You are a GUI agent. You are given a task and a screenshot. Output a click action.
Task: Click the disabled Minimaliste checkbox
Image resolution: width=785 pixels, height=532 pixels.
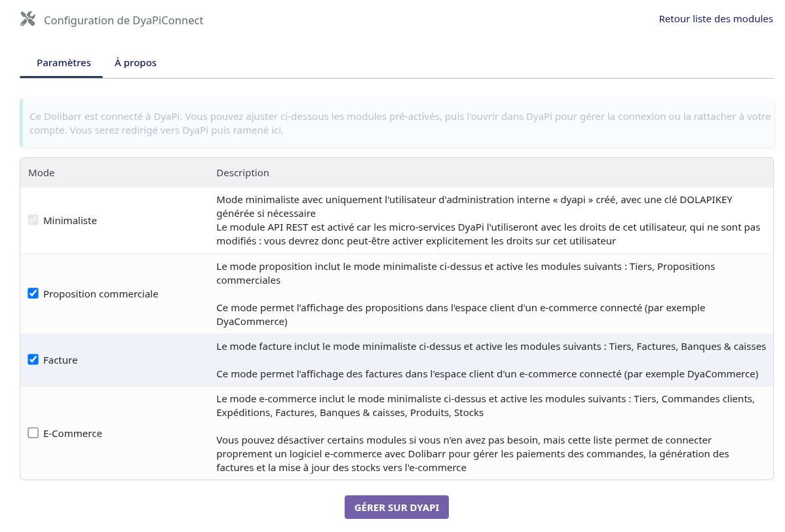(33, 220)
